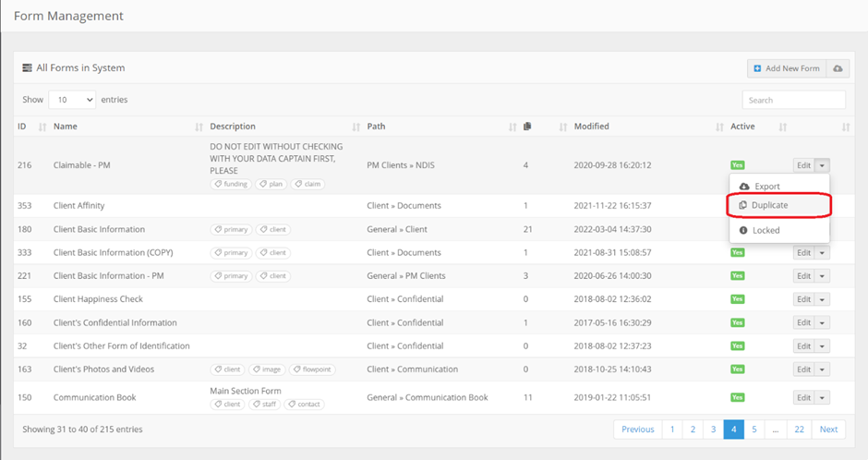Viewport: 868px width, 460px height.
Task: Click Edit for Communication Book
Action: (x=803, y=397)
